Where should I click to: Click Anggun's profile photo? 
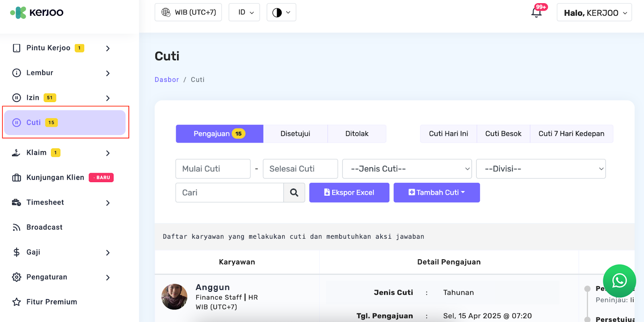click(x=174, y=297)
